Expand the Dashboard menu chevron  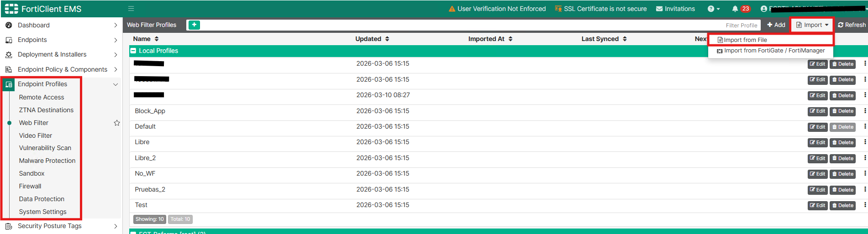click(116, 25)
